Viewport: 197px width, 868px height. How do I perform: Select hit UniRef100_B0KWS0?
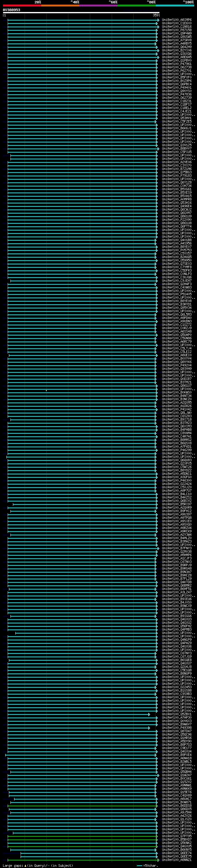[x=176, y=392]
